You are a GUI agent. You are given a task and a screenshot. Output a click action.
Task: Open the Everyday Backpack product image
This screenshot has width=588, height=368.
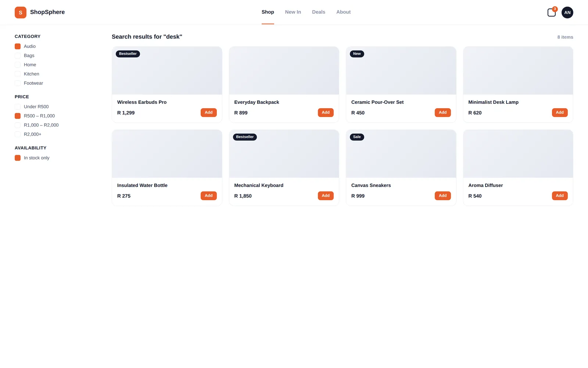click(x=284, y=71)
